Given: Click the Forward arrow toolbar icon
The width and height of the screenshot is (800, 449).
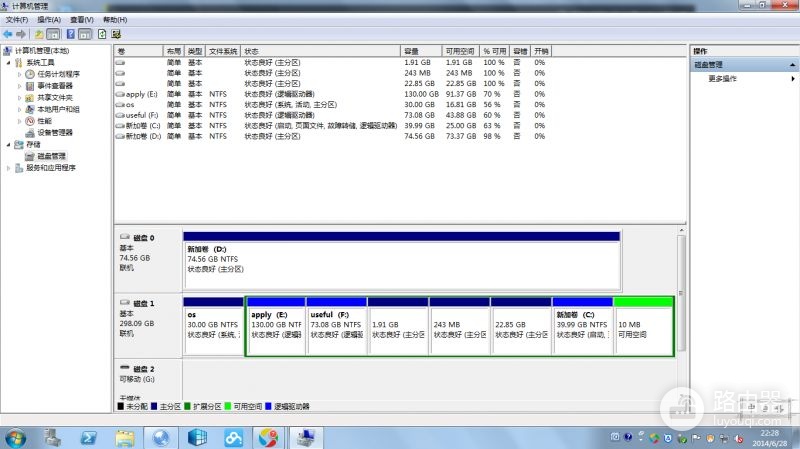Looking at the screenshot, I should 21,34.
